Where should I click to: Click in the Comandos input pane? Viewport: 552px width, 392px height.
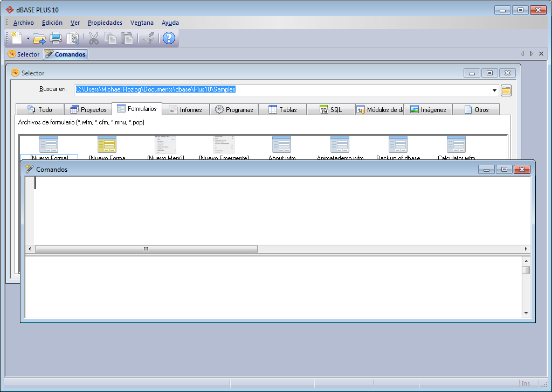pos(281,210)
